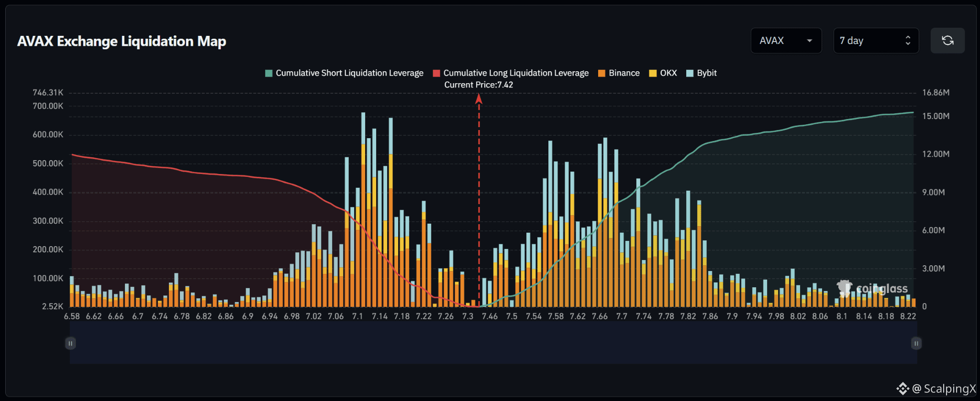Click the 3.00M right axis label

(x=934, y=269)
